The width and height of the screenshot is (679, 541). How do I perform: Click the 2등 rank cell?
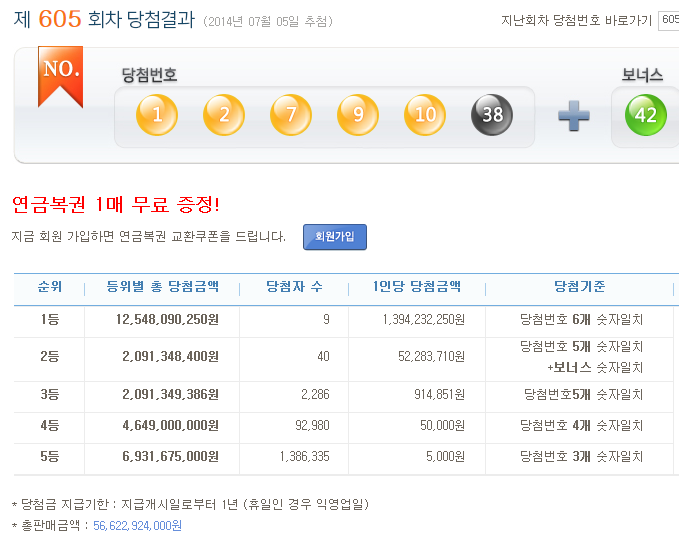(x=50, y=356)
